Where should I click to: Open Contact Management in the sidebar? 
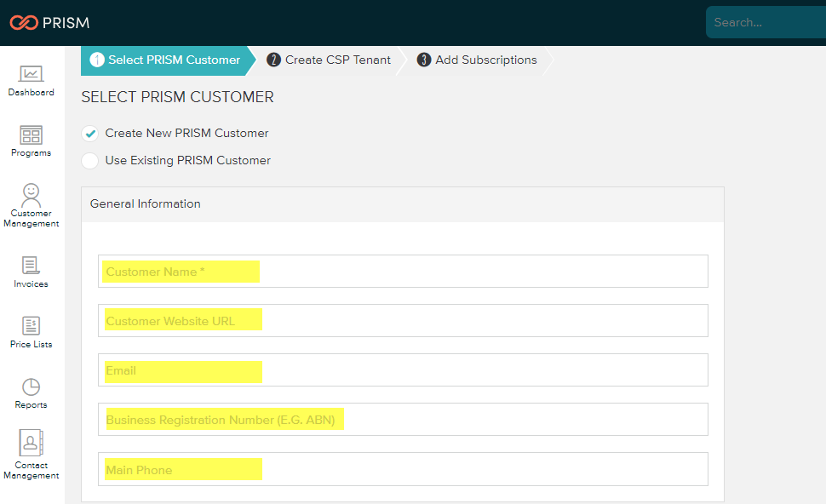click(32, 445)
